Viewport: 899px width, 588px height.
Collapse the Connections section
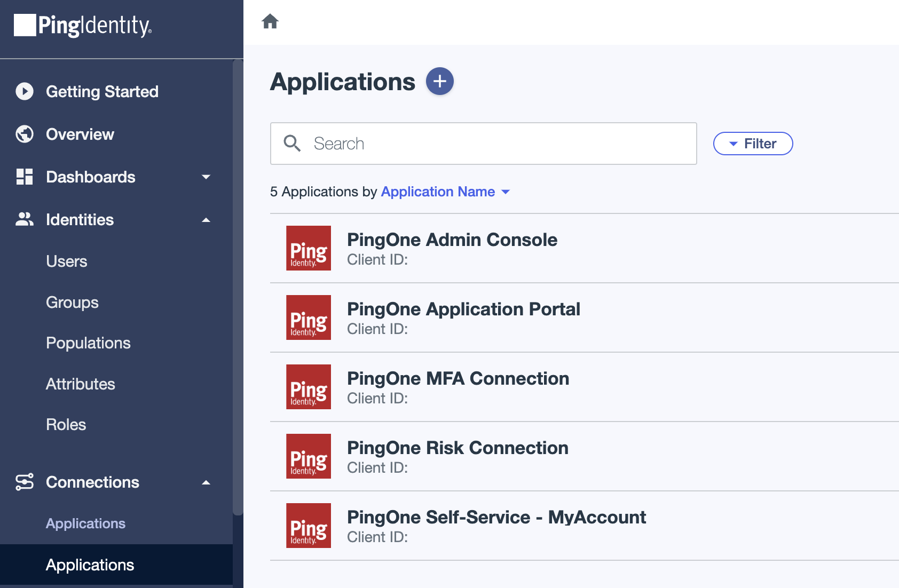[206, 482]
